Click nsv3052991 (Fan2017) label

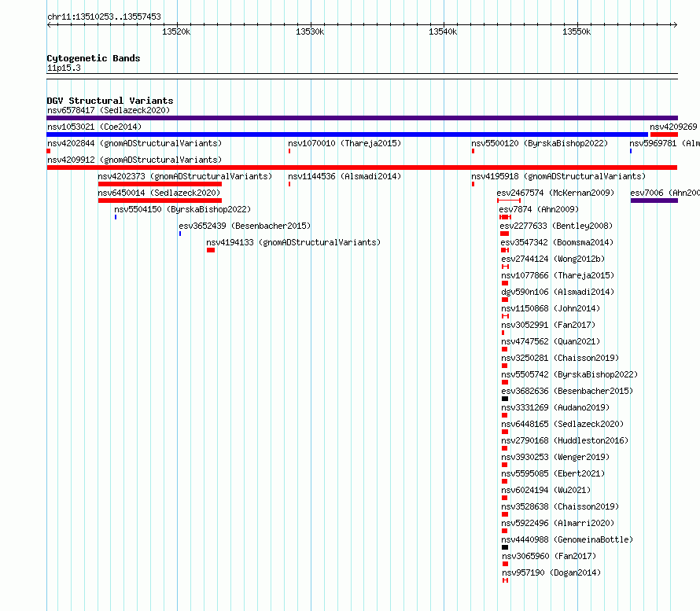click(548, 325)
